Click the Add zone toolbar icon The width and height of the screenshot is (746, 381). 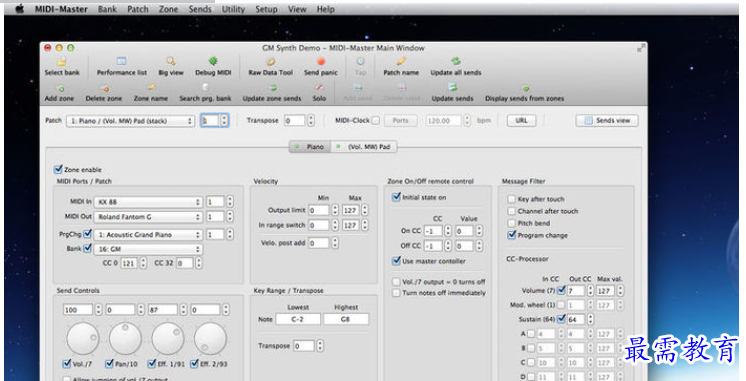pos(59,88)
